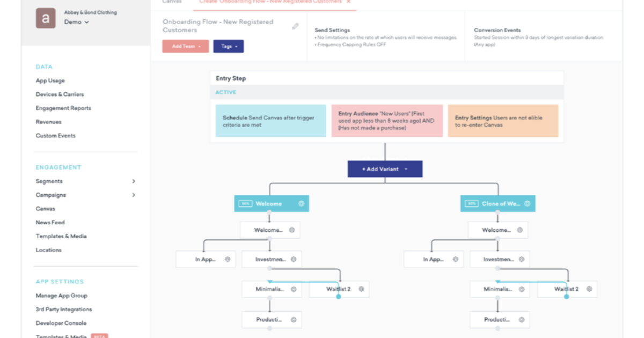Image resolution: width=644 pixels, height=338 pixels.
Task: Expand the Campaigns sidebar section
Action: 134,195
